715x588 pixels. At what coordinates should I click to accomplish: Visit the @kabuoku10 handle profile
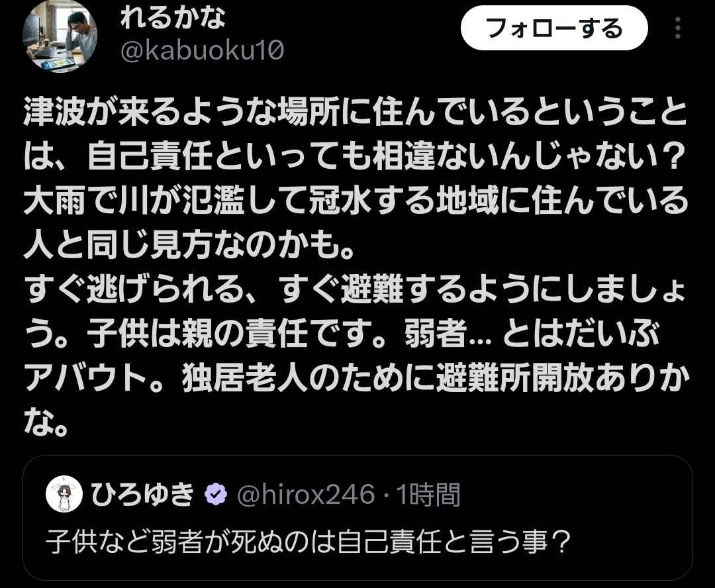[202, 50]
